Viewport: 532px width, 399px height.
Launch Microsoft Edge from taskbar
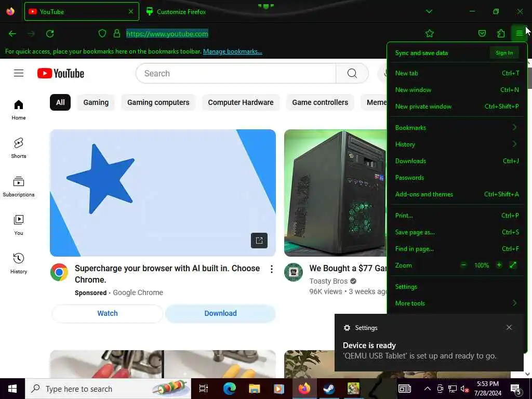[229, 389]
